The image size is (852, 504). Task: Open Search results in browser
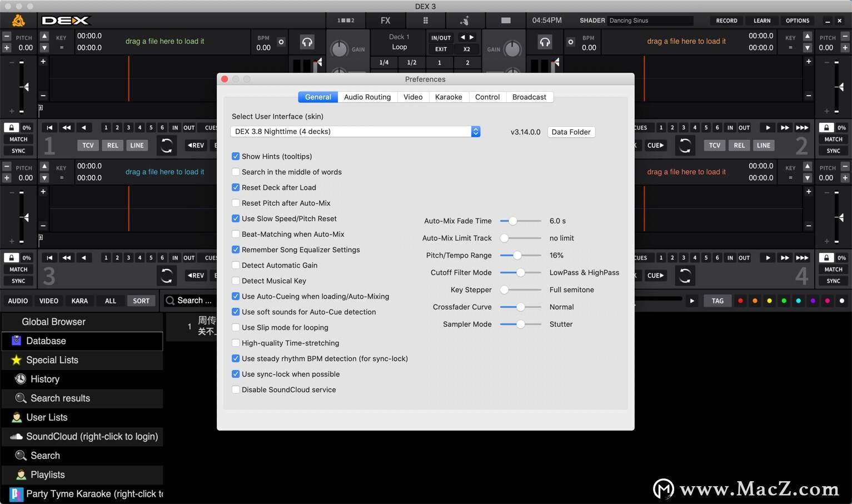tap(82, 398)
